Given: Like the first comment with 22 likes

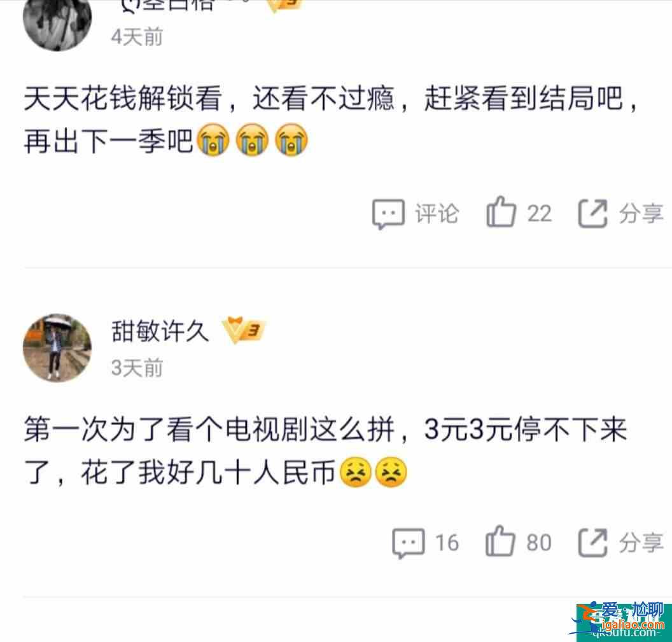Looking at the screenshot, I should (x=501, y=212).
